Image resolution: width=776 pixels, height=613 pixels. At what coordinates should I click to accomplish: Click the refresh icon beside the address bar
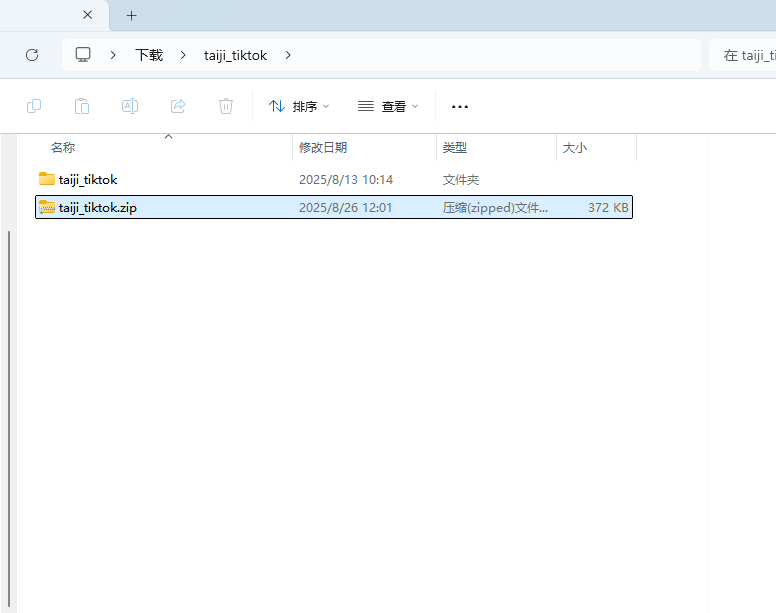tap(32, 55)
